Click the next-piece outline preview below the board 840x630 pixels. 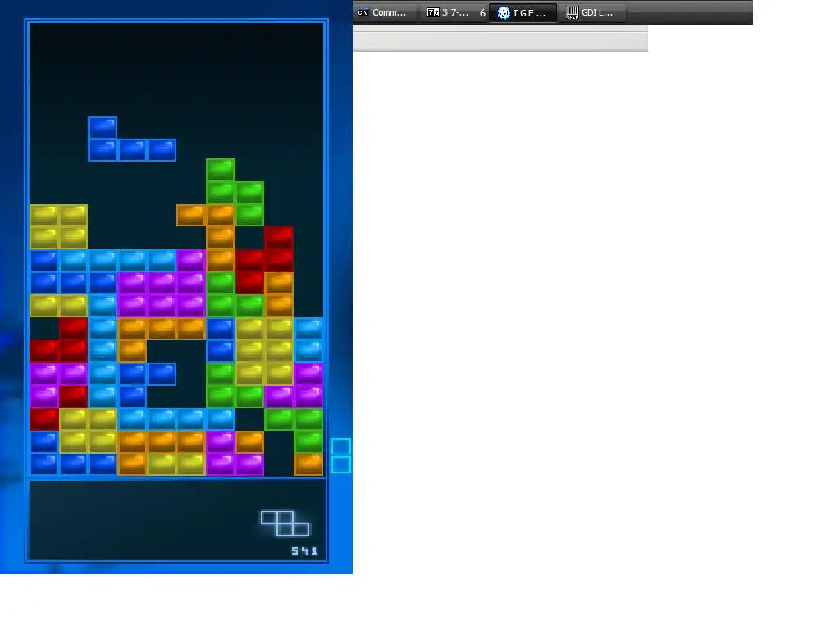(x=285, y=523)
